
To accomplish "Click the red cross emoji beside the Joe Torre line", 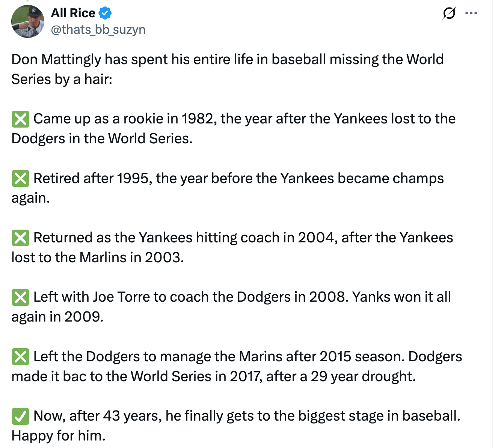I will point(21,298).
